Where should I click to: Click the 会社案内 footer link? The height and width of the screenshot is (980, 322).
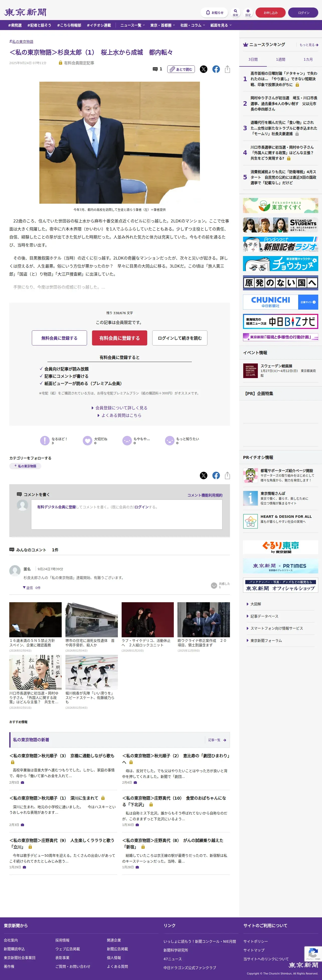click(11, 940)
